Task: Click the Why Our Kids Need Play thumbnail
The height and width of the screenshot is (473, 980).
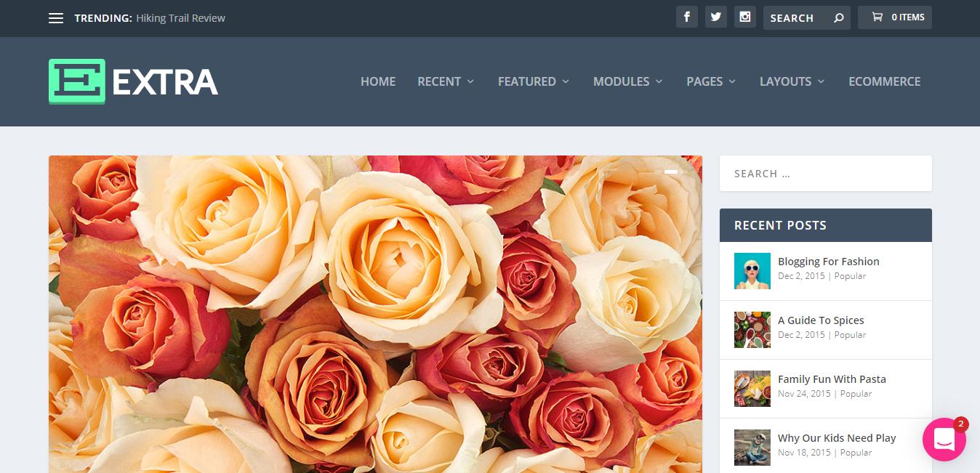Action: (x=752, y=448)
